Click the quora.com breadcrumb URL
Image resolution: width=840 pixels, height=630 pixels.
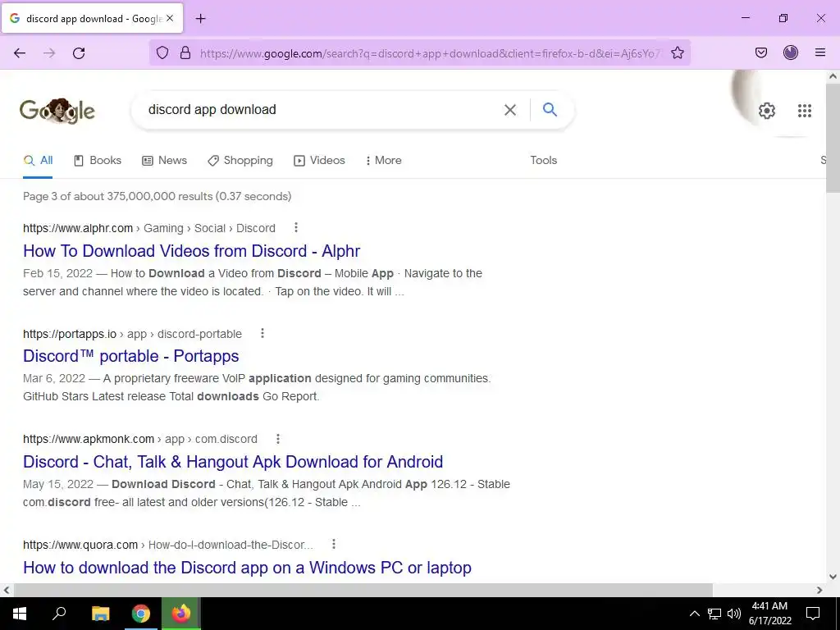click(167, 545)
